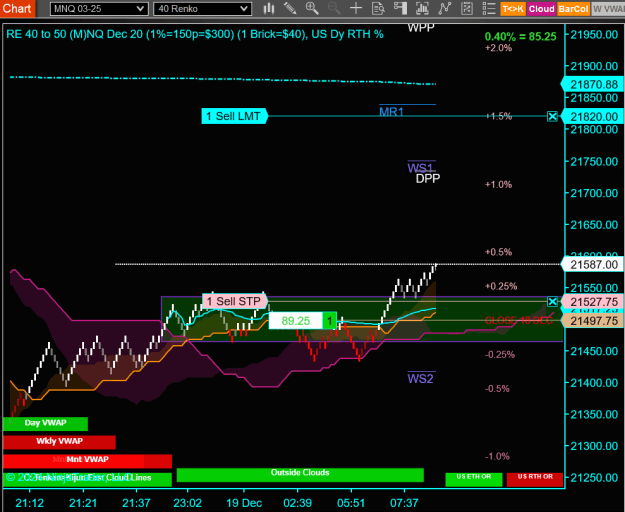Click the DPP pivot label
This screenshot has width=625, height=512.
428,179
